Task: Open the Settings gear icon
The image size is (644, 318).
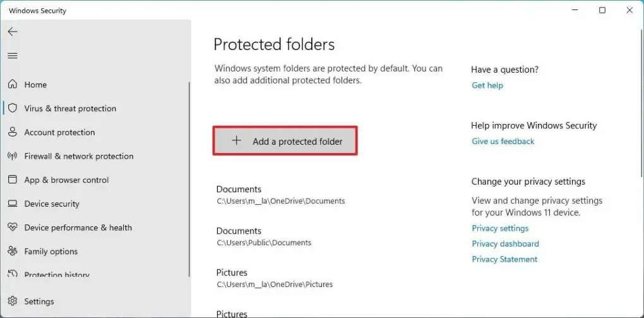Action: pyautogui.click(x=13, y=301)
